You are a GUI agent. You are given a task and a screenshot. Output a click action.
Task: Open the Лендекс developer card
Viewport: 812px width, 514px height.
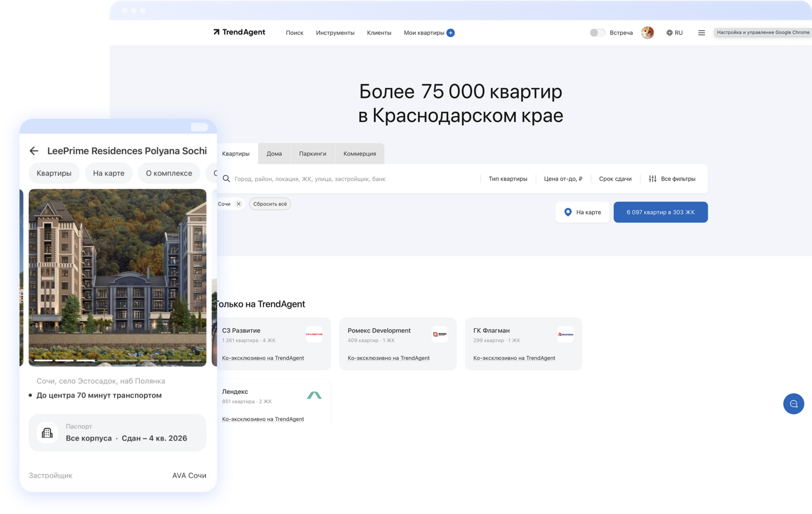pyautogui.click(x=273, y=402)
